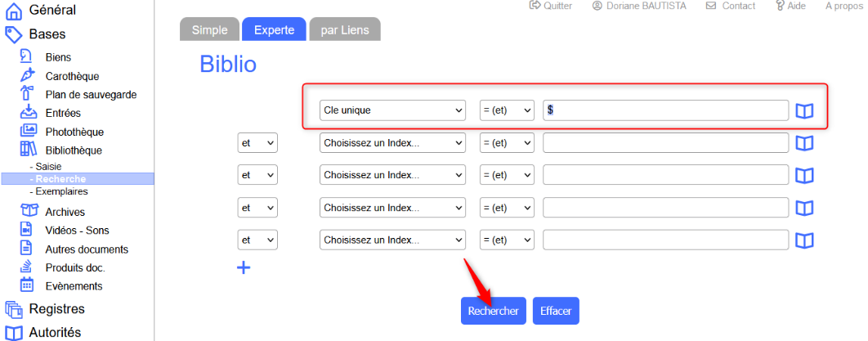
Task: Expand the '= (et)' comparison dropdown in first row
Action: coord(506,110)
